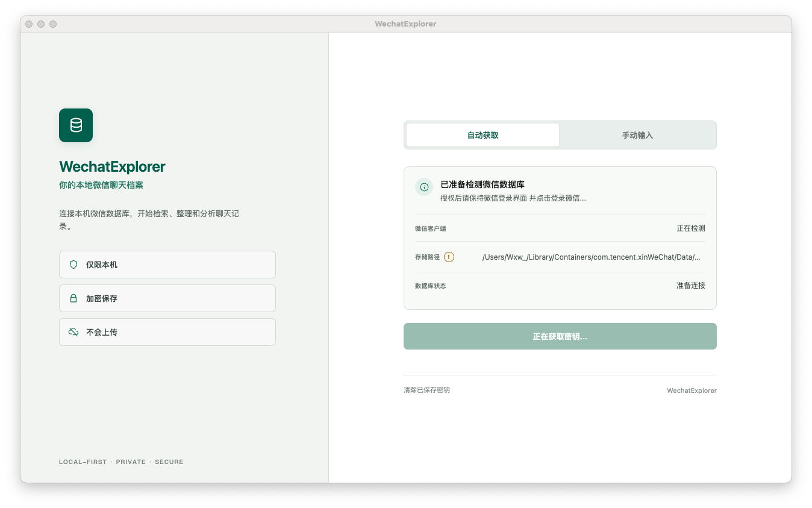Click the window minimize button
The image size is (812, 508).
coord(41,24)
